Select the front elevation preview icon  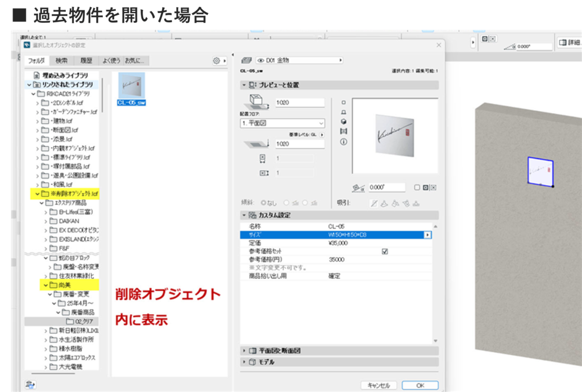coord(343,112)
